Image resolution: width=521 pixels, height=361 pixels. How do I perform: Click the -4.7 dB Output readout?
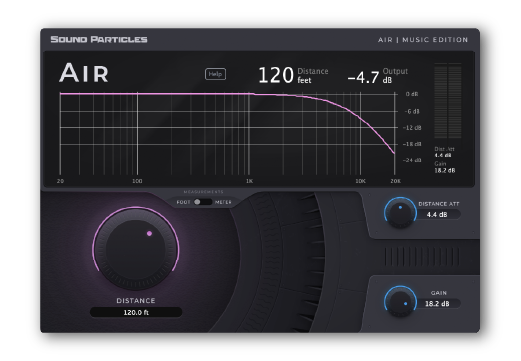coord(377,76)
